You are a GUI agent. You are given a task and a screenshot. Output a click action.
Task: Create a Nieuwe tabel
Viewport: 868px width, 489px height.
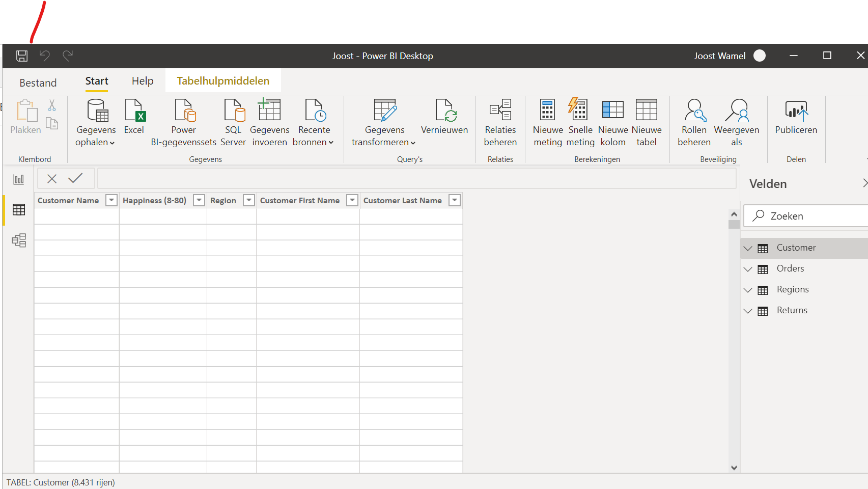tap(647, 123)
